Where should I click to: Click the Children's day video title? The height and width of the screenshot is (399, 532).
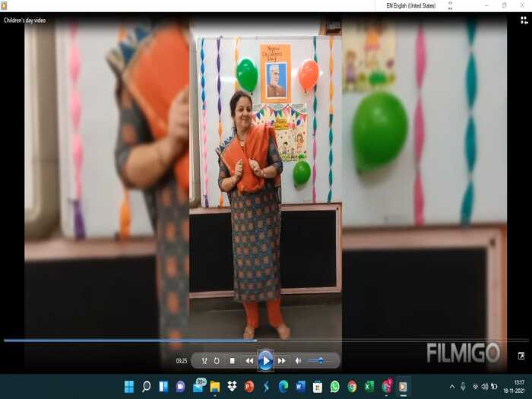[x=24, y=21]
